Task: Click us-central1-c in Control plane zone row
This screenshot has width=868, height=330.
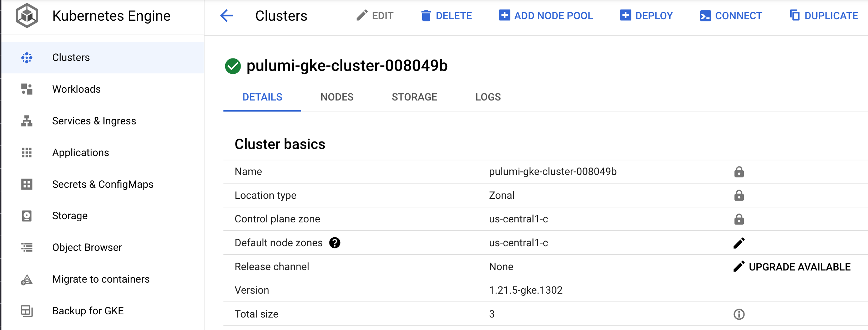Action: [x=518, y=219]
